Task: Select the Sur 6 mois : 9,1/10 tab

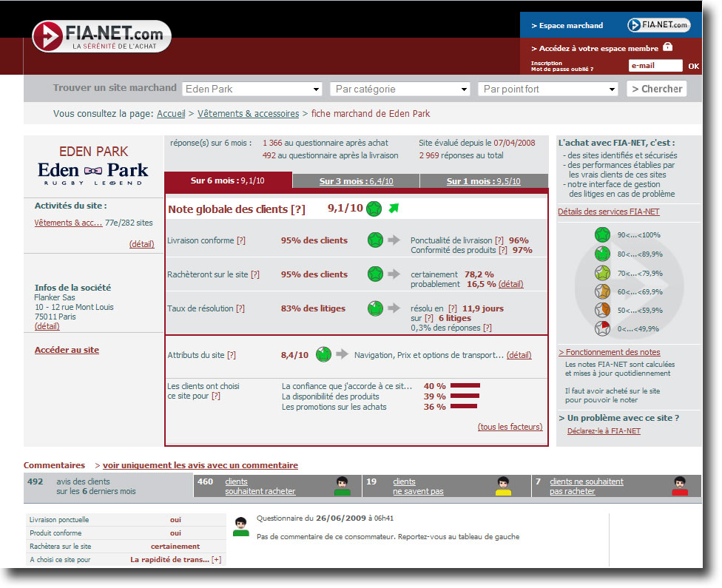Action: click(x=228, y=180)
